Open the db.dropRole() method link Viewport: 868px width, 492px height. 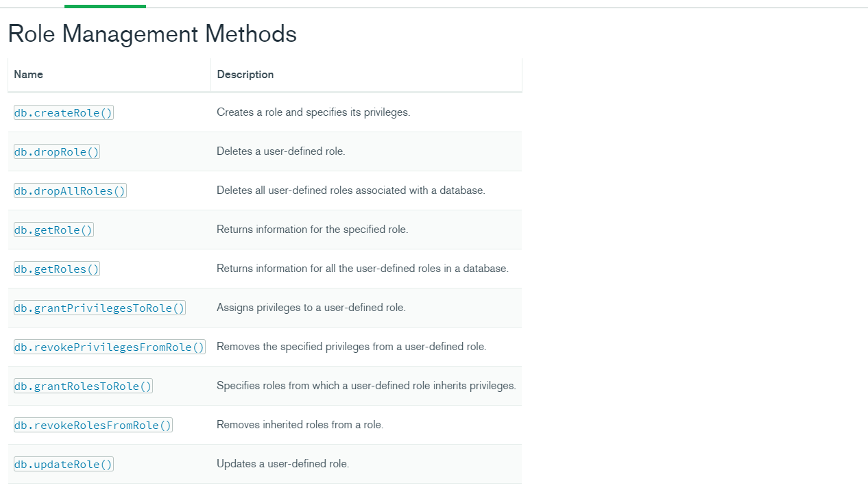(x=56, y=152)
